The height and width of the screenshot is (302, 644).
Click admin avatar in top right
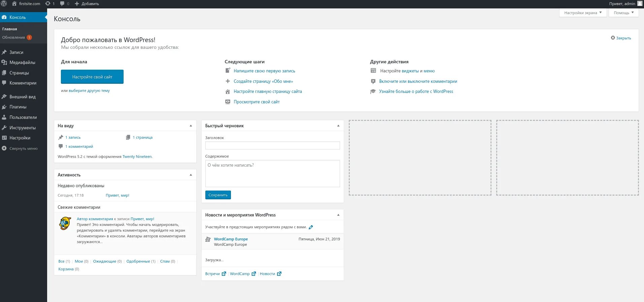coord(640,4)
